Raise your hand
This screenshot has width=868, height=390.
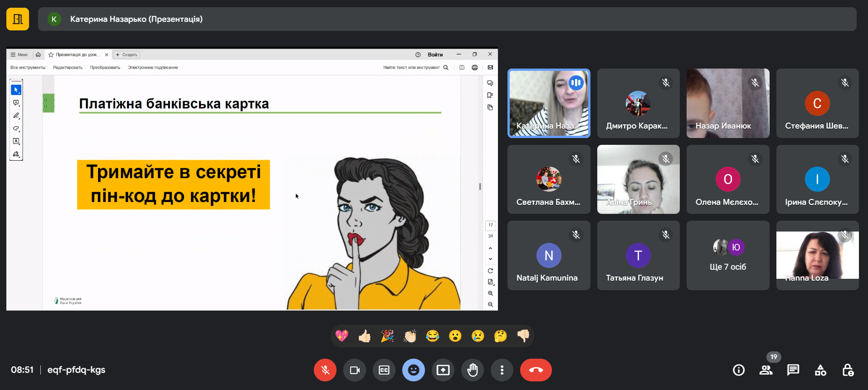[x=473, y=370]
